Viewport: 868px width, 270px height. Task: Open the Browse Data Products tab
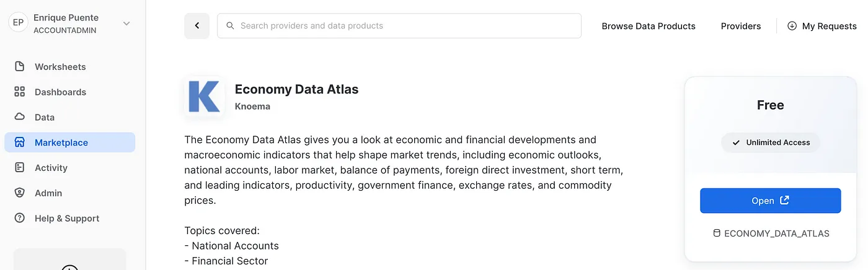649,26
